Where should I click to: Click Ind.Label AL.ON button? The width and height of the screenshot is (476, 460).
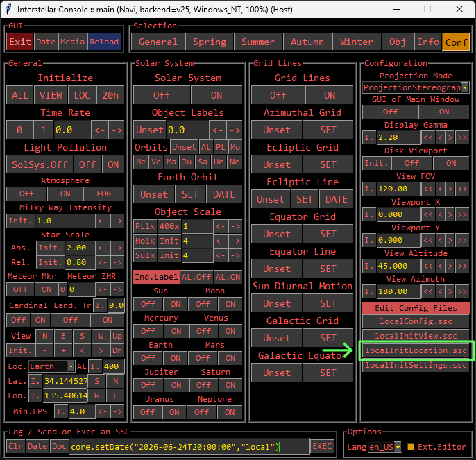click(x=228, y=277)
